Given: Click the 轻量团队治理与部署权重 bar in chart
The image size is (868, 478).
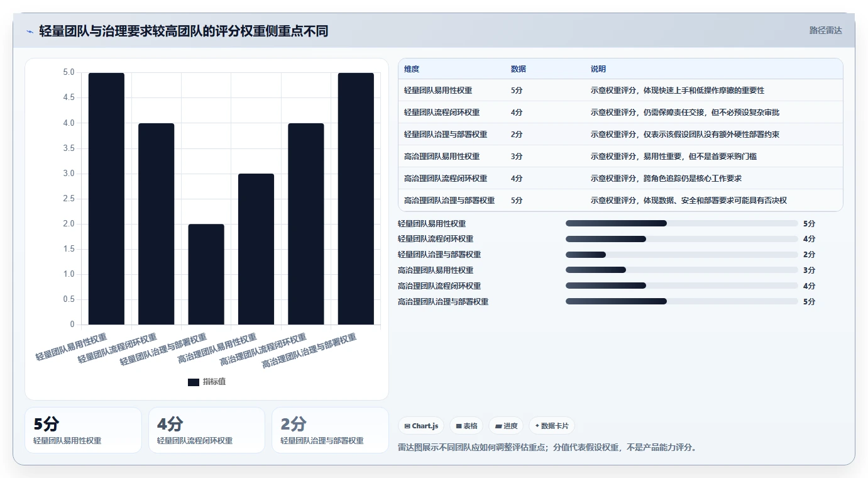Looking at the screenshot, I should click(206, 274).
